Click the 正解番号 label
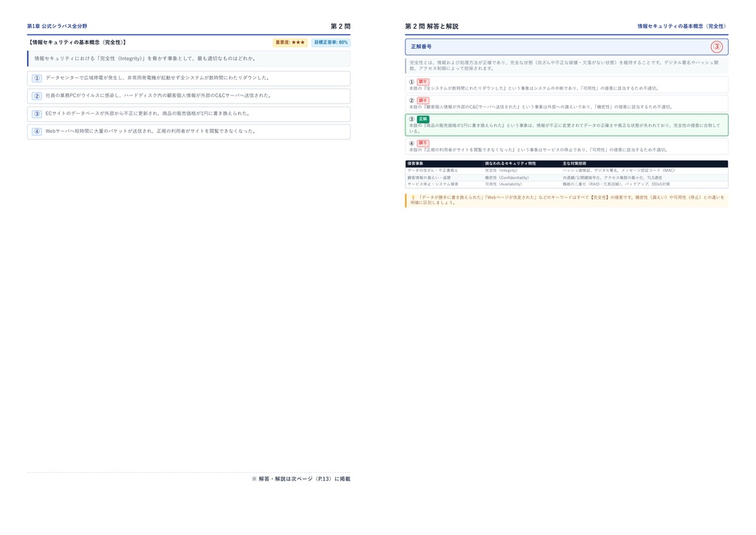 coord(421,47)
